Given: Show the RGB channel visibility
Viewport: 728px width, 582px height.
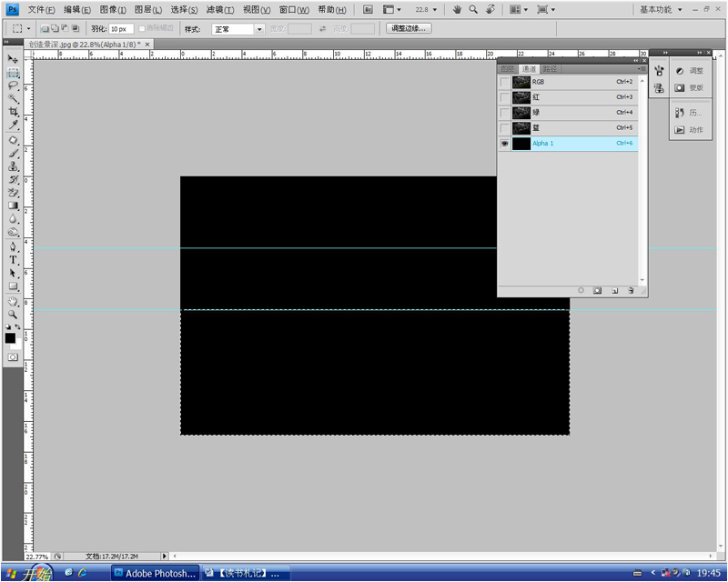Looking at the screenshot, I should point(504,82).
